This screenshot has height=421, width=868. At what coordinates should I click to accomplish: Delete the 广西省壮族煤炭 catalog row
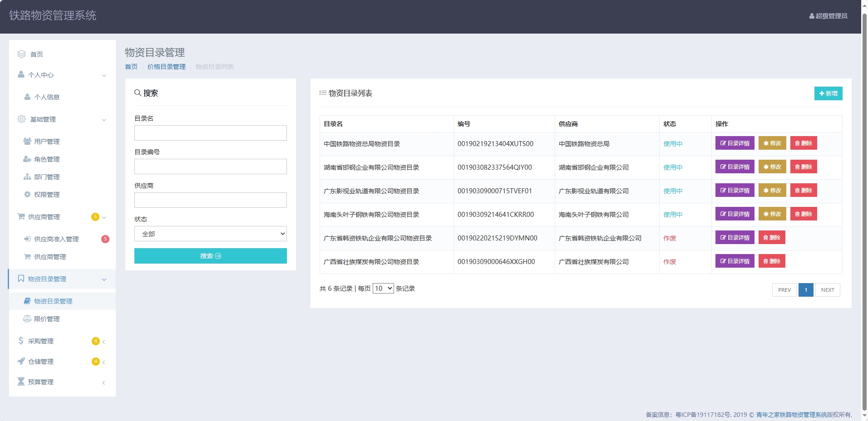click(771, 261)
